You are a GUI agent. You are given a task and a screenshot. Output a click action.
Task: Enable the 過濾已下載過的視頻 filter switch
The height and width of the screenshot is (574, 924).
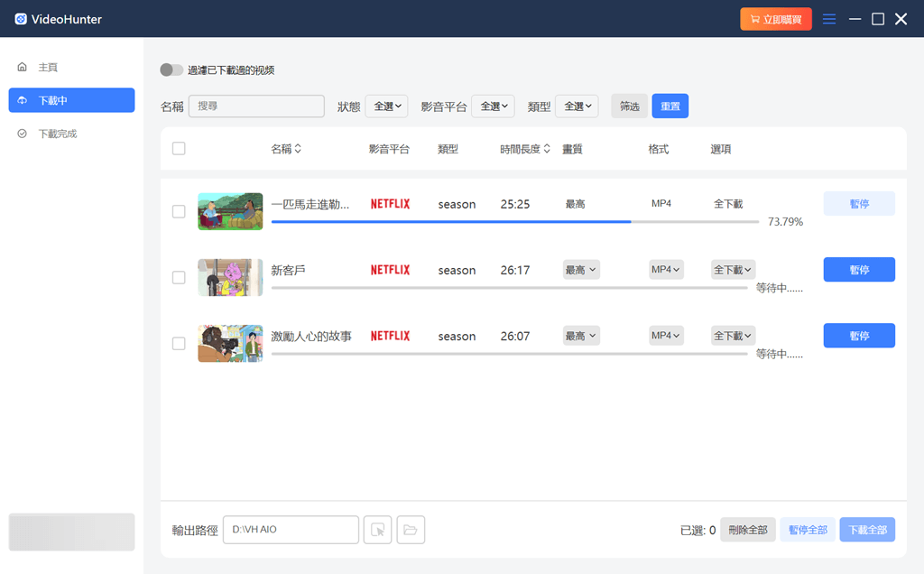tap(171, 69)
